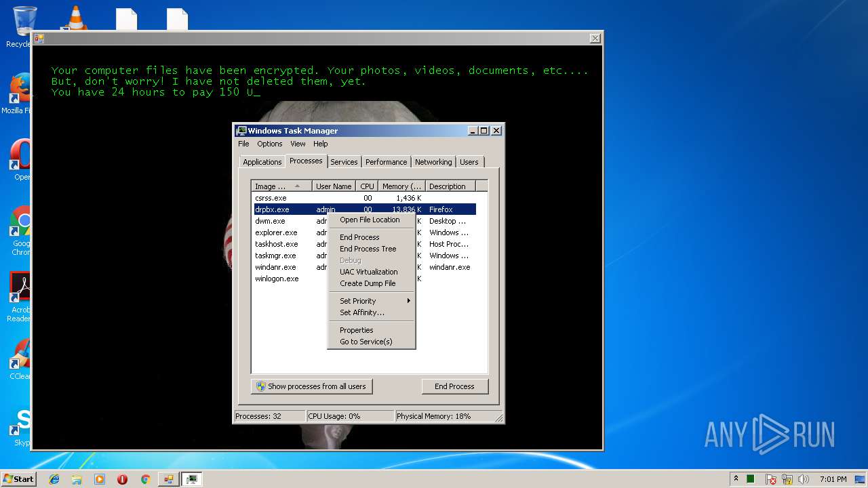Image resolution: width=868 pixels, height=488 pixels.
Task: Choose End Process in context menu
Action: (x=371, y=237)
